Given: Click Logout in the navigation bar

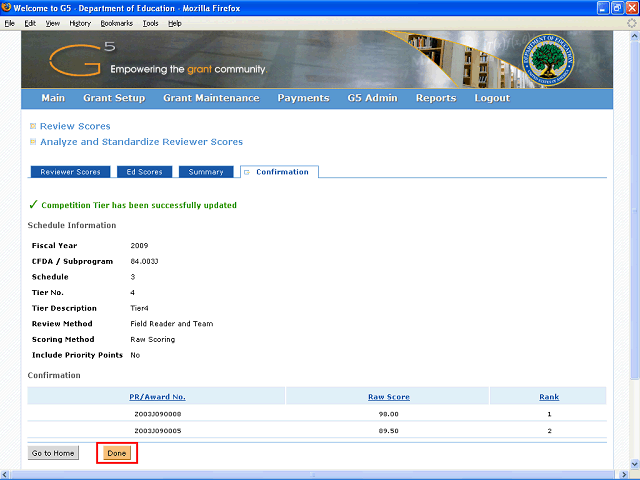Looking at the screenshot, I should [x=492, y=98].
